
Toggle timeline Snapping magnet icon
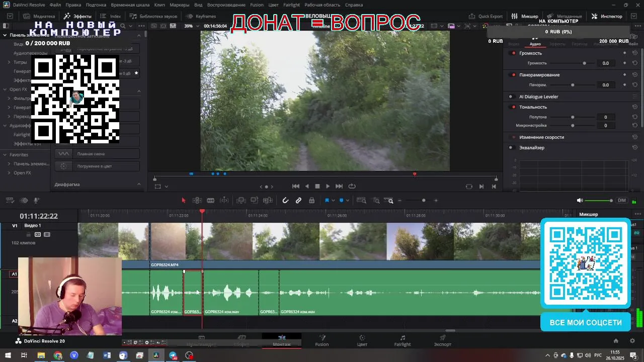pyautogui.click(x=285, y=200)
